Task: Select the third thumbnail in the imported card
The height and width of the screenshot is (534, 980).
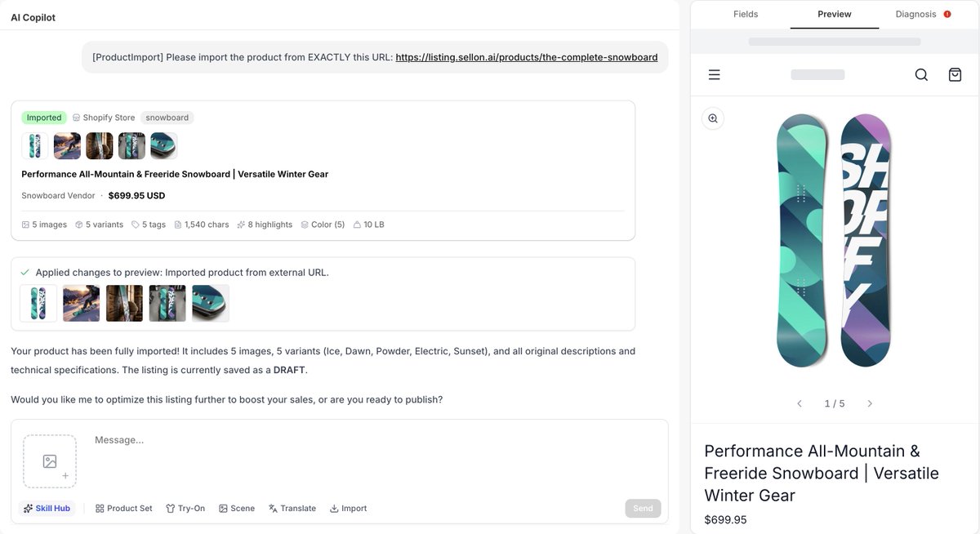Action: [100, 146]
